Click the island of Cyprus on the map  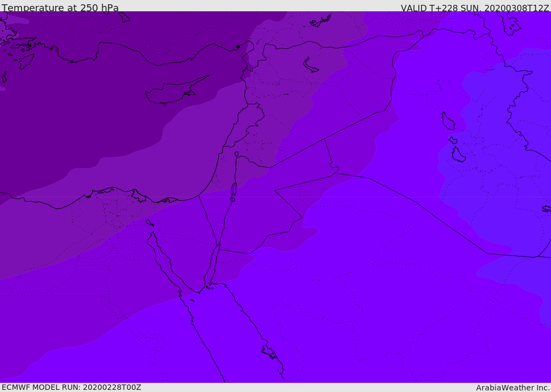coord(176,91)
